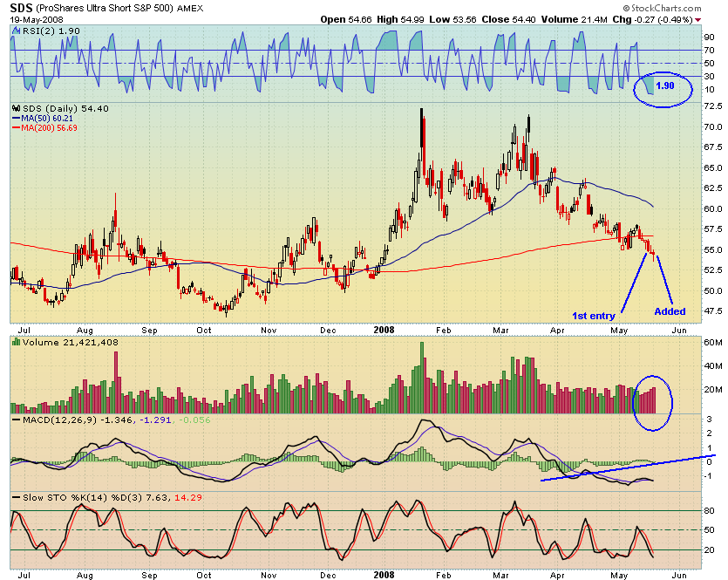Click the 47.5 price axis label
Screen dimensions: 728x580
pos(712,310)
